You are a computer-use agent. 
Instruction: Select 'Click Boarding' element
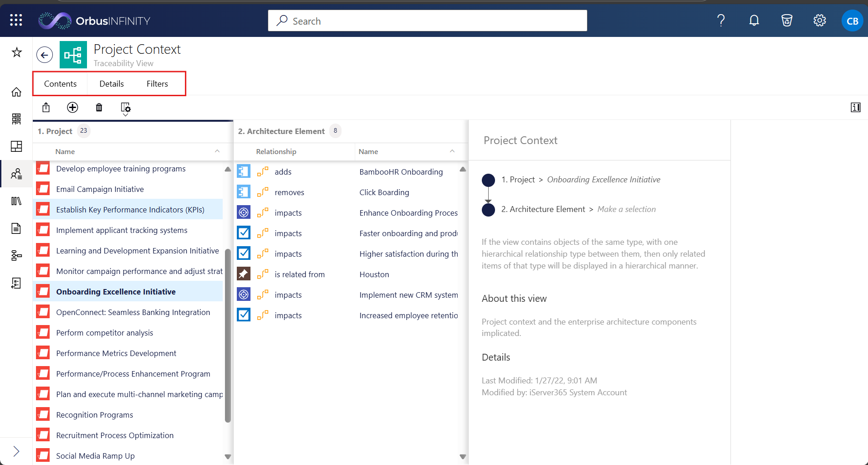[x=384, y=192]
